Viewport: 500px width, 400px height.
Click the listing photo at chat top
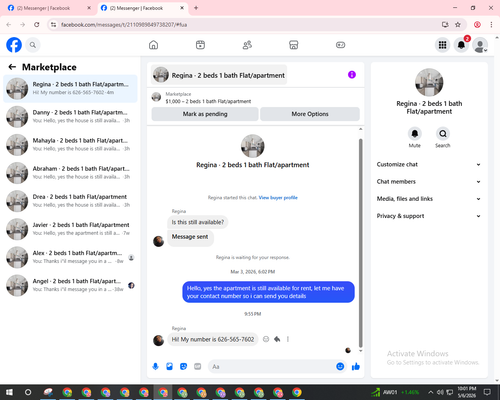[253, 146]
